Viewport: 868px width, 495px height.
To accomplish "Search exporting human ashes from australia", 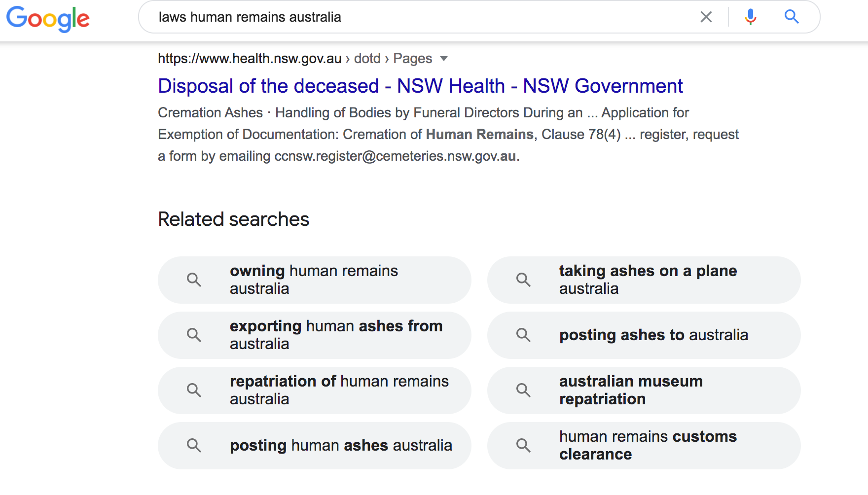I will tap(315, 335).
